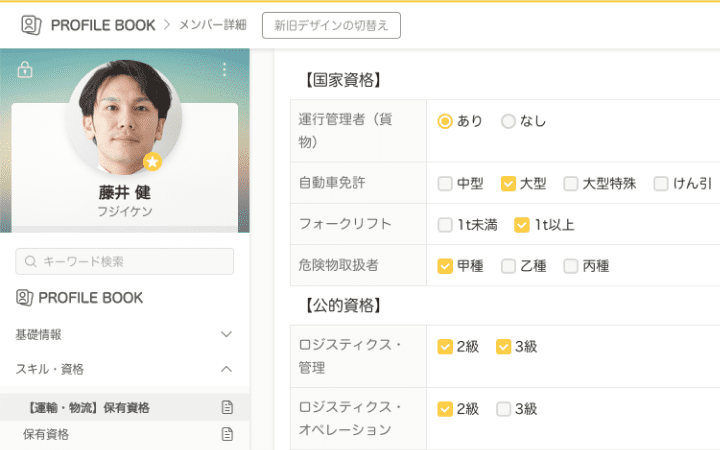The width and height of the screenshot is (720, 450).
Task: Click the PROFILE BOOK icon in sidebar
Action: 25,298
